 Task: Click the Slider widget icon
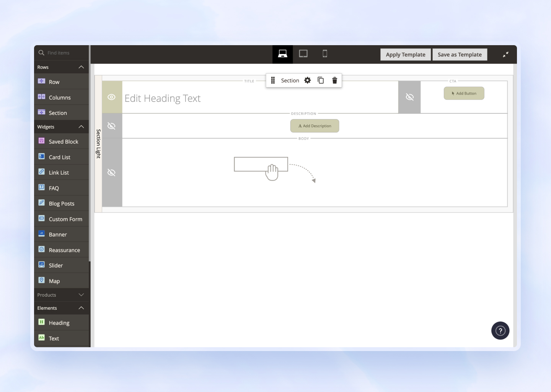pyautogui.click(x=42, y=265)
